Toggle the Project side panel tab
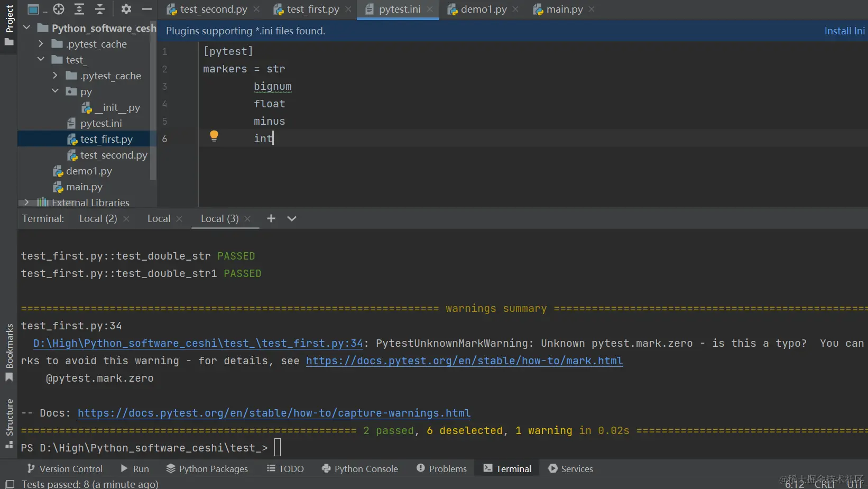The image size is (868, 489). click(x=9, y=25)
